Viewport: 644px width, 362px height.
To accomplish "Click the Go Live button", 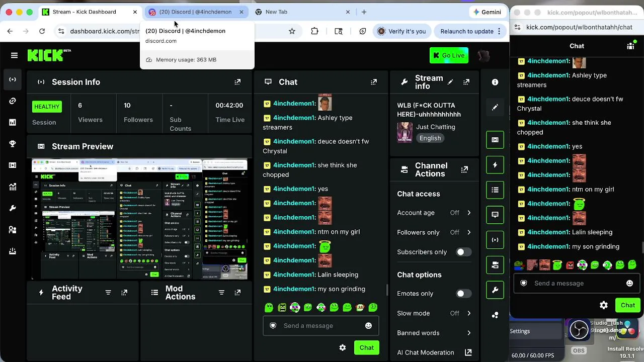I will 449,55.
